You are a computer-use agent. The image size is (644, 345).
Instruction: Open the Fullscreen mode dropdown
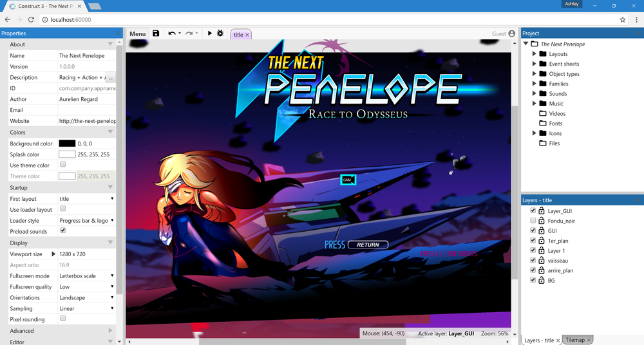[x=86, y=275]
